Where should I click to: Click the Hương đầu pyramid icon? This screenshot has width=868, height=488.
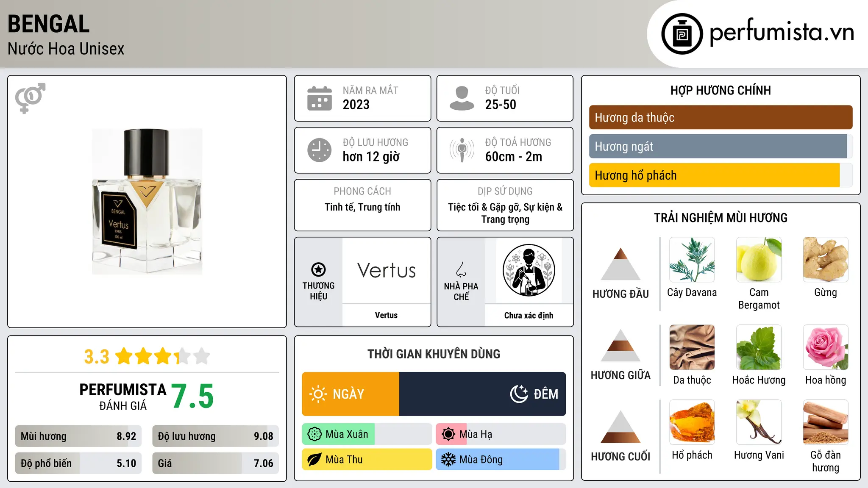click(x=620, y=264)
